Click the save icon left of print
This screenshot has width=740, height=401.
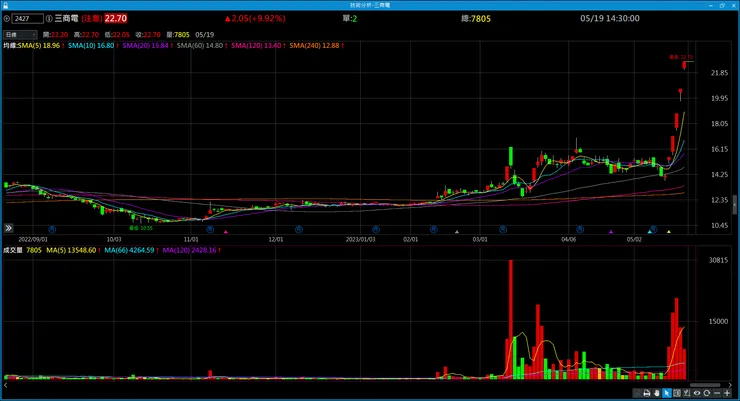pyautogui.click(x=637, y=393)
